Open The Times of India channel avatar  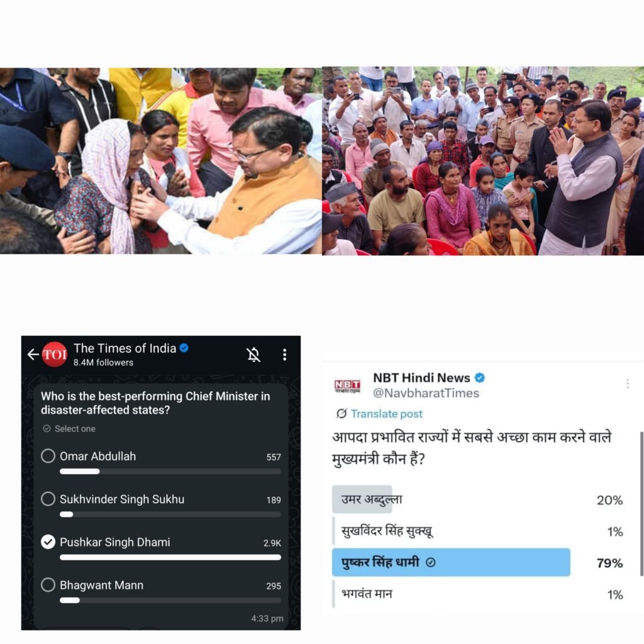[x=55, y=354]
